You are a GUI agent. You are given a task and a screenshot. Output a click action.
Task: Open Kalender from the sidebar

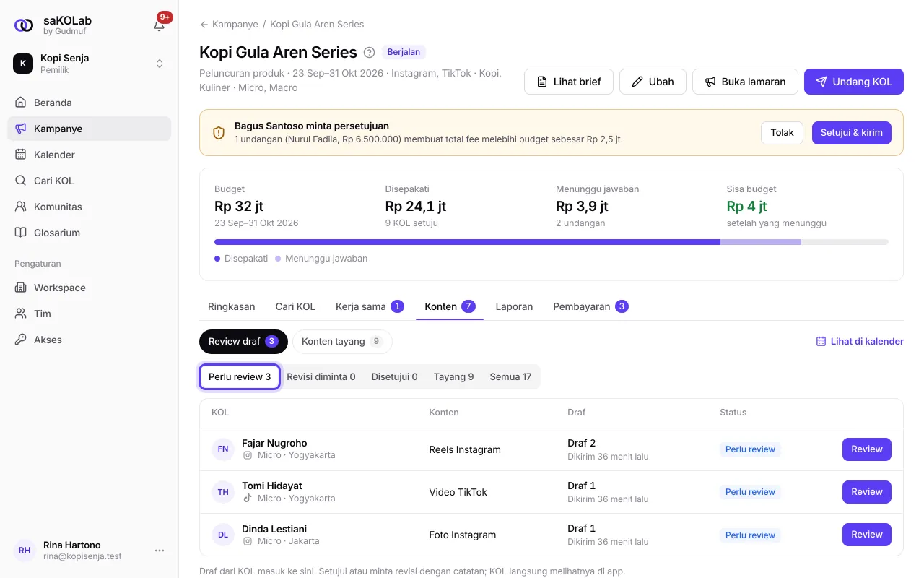pos(90,155)
